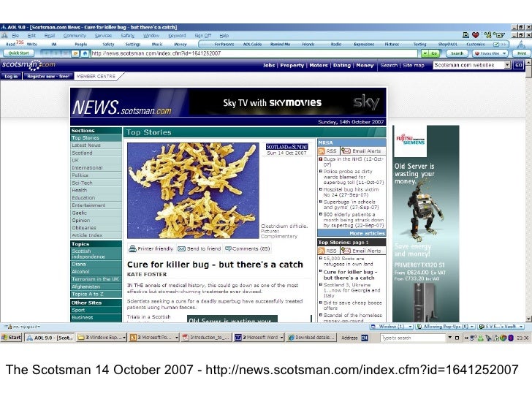Screen dimensions: 532x399
Task: Click the Clostridium difficile article photo
Action: (x=193, y=190)
